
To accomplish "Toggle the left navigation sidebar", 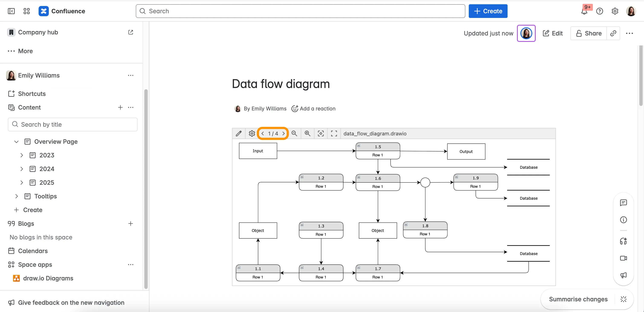I will click(x=11, y=11).
